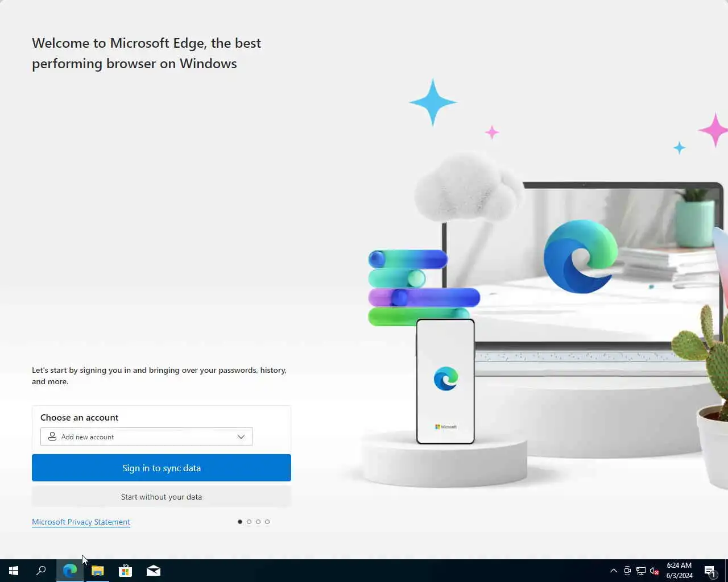Image resolution: width=728 pixels, height=582 pixels.
Task: Click the network status tray icon
Action: pos(641,571)
